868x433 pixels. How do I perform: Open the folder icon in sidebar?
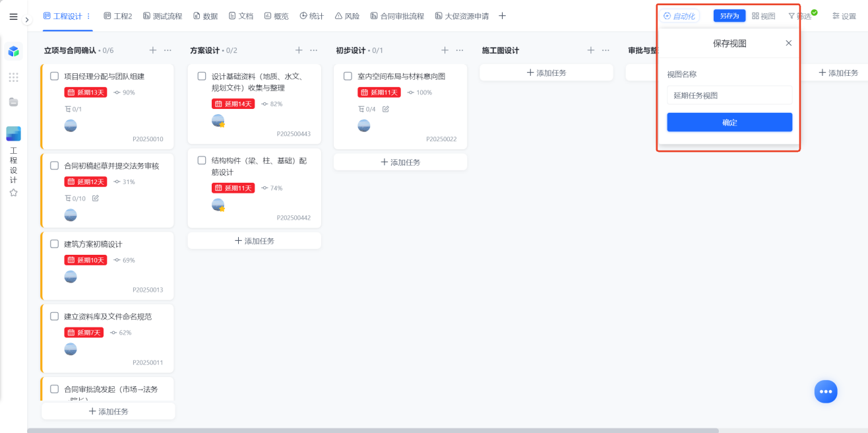coord(13,102)
